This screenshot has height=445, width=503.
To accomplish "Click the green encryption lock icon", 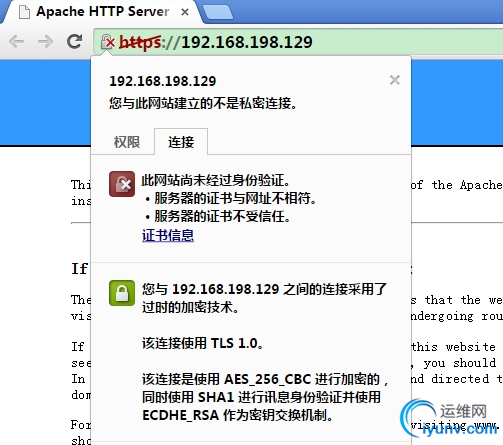I will pos(122,293).
